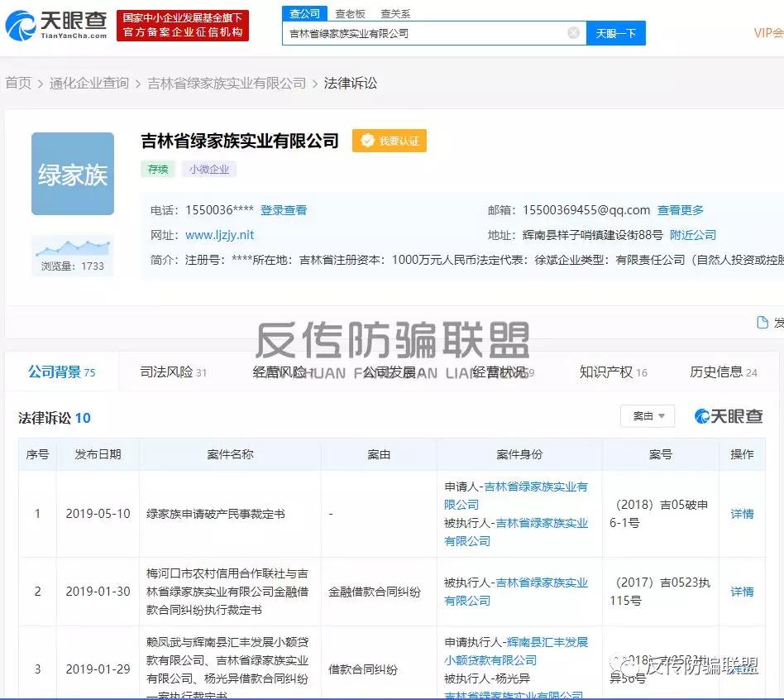This screenshot has height=700, width=784.
Task: Click 首页 in the breadcrumb
Action: coord(18,84)
